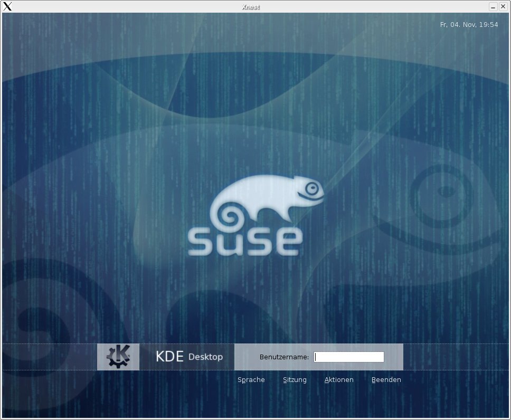Click the KDE Desktop label

[189, 357]
